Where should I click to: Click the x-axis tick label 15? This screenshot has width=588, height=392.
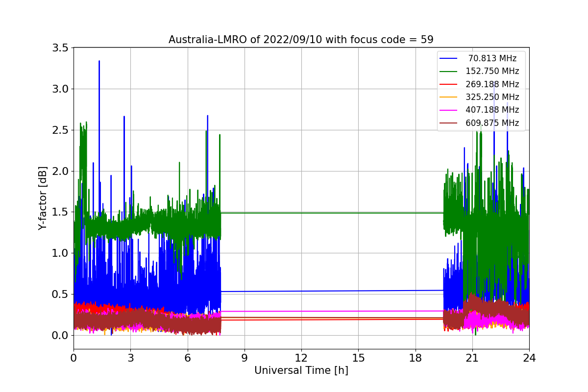358,358
